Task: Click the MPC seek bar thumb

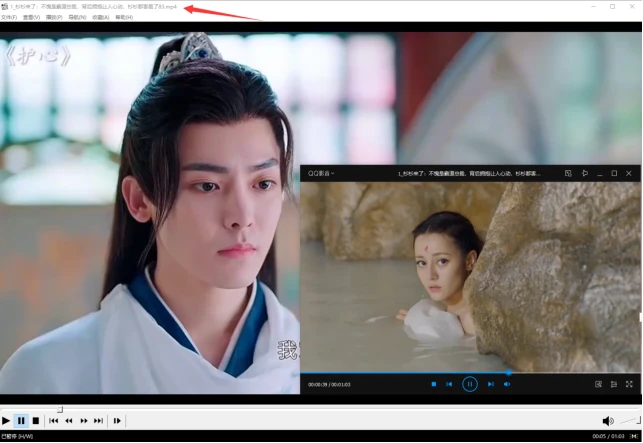Action: click(60, 409)
